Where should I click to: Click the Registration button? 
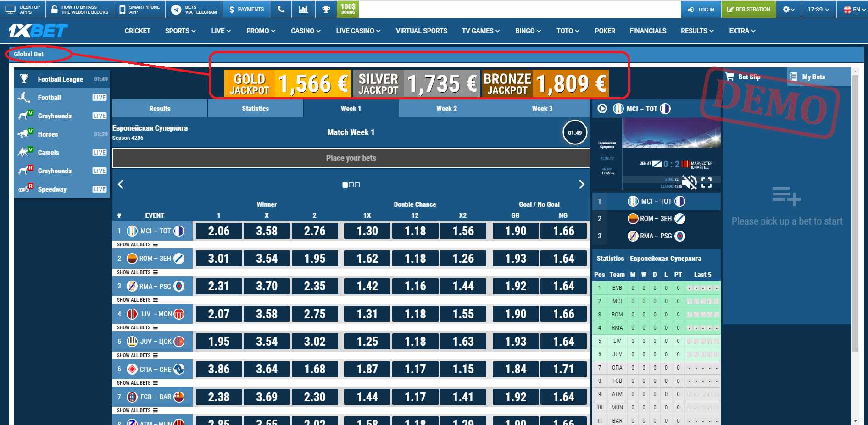point(749,9)
